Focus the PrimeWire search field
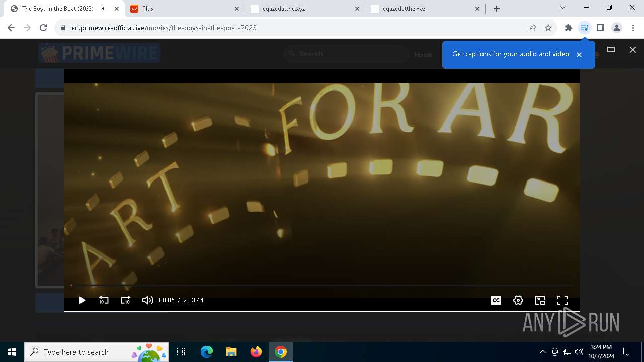644x362 pixels. coord(346,54)
